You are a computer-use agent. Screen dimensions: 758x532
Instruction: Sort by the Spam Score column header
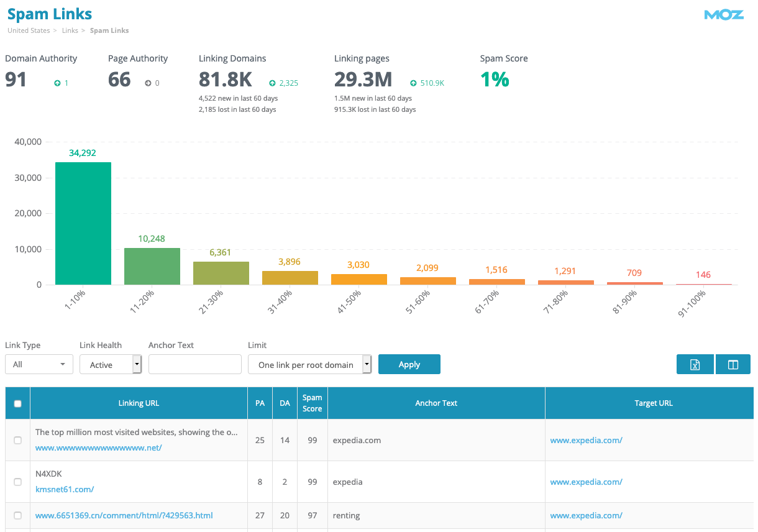(312, 403)
